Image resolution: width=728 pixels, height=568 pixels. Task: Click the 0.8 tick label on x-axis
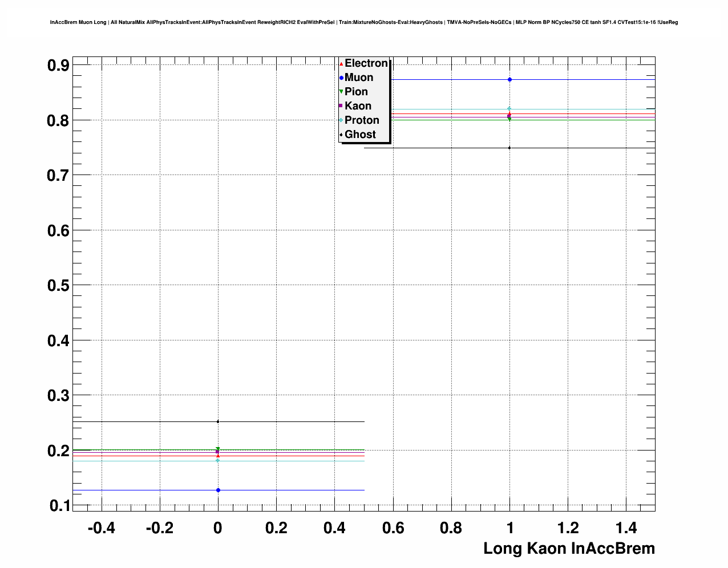coord(451,529)
